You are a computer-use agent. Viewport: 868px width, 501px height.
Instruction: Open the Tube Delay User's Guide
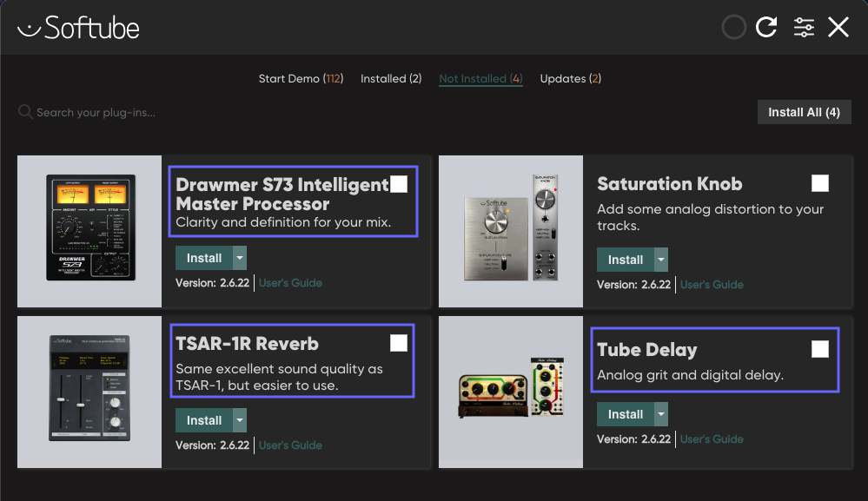712,439
